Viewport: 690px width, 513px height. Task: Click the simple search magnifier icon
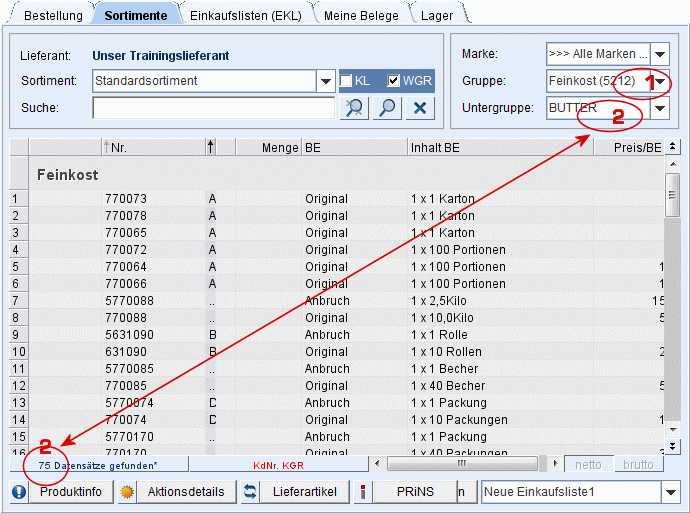(387, 108)
